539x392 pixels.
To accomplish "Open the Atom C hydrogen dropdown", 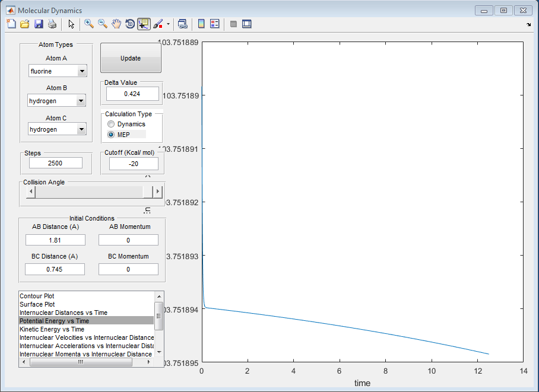I will [x=57, y=129].
